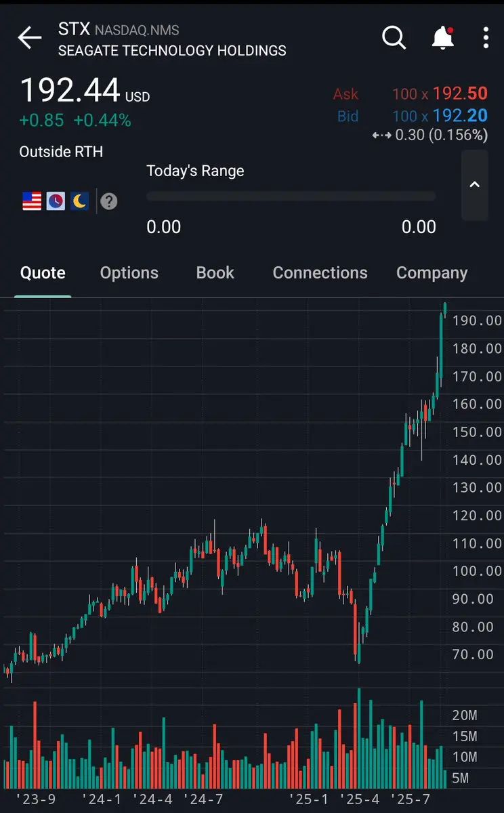The image size is (504, 813).
Task: Tap the spread arrows icon
Action: (382, 135)
